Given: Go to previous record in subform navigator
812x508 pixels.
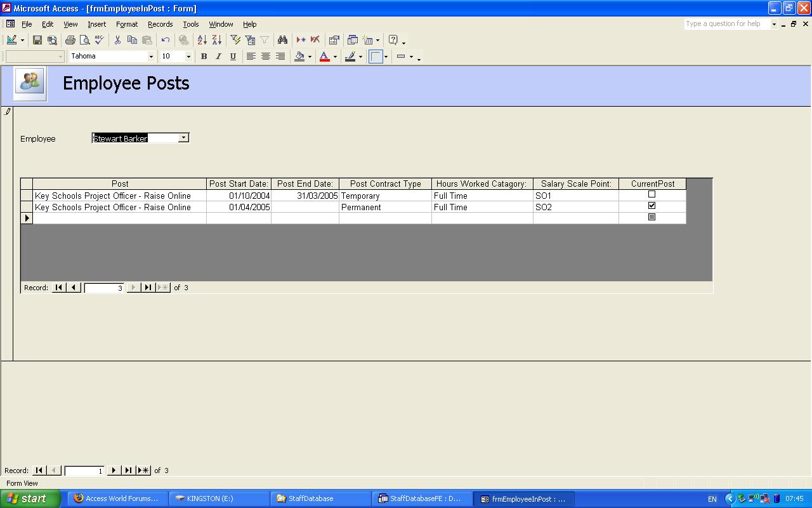Looking at the screenshot, I should (74, 288).
